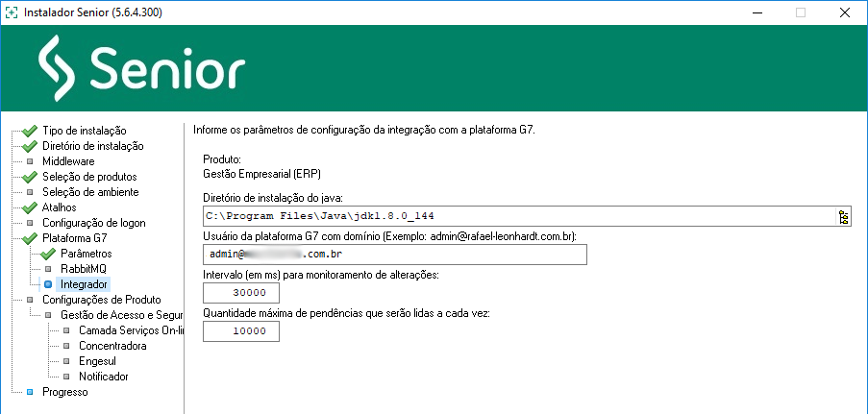Select the RabbitMQ tree item
Screen dimensions: 868x414
[x=84, y=269]
